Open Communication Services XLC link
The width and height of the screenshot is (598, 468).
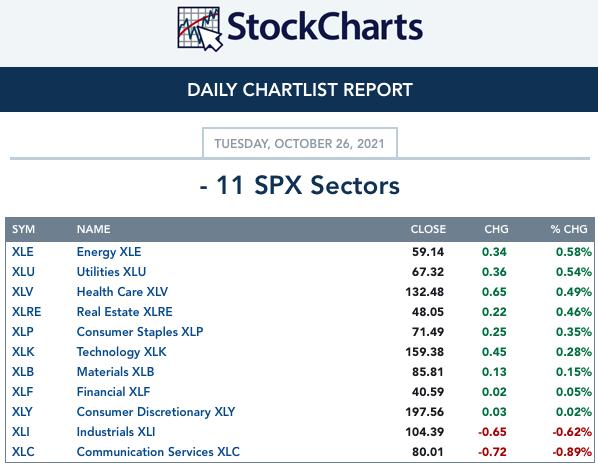point(158,452)
